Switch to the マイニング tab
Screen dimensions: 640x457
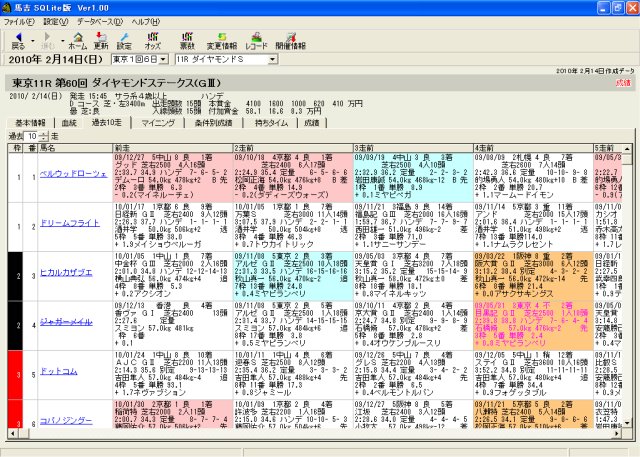(158, 123)
